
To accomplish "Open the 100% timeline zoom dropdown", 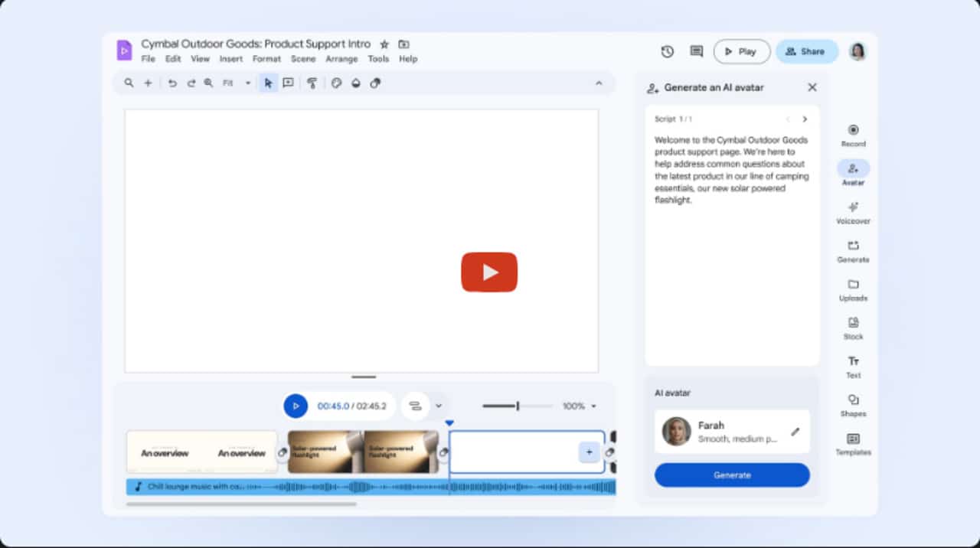I will tap(580, 406).
